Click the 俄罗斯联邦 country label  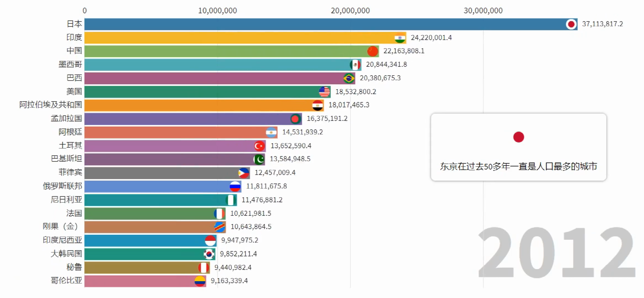pos(62,186)
